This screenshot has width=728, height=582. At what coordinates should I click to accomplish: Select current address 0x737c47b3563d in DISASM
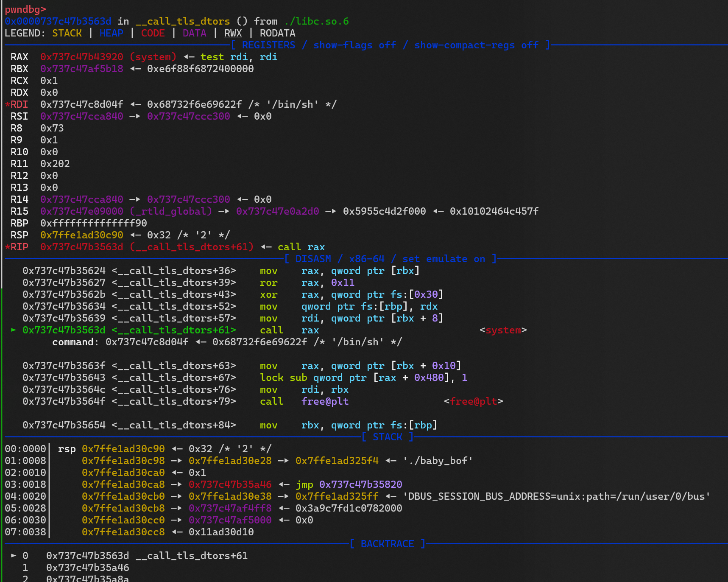click(x=64, y=330)
